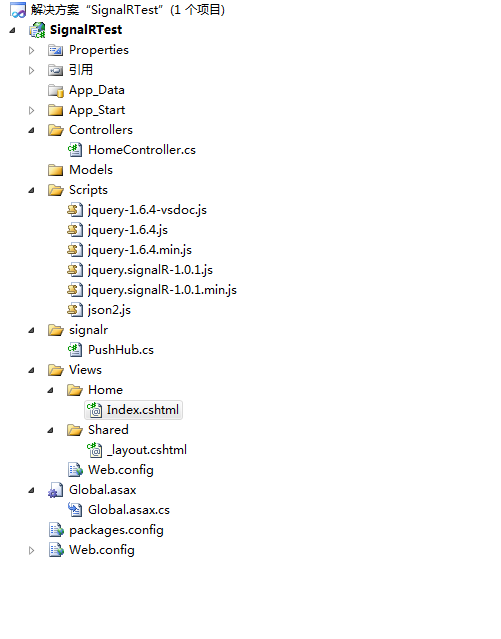Screen dimensions: 501x639
Task: Click the App_Start folder icon
Action: point(55,110)
